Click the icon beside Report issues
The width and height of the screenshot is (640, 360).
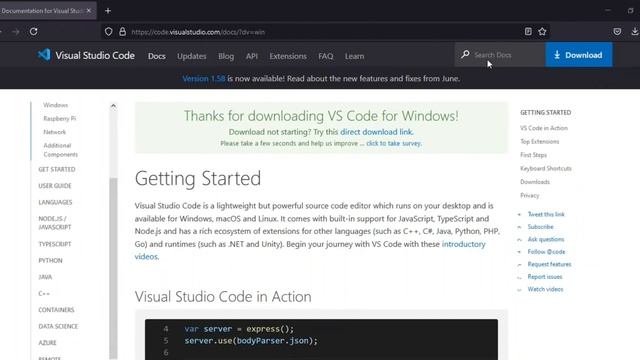(x=519, y=277)
